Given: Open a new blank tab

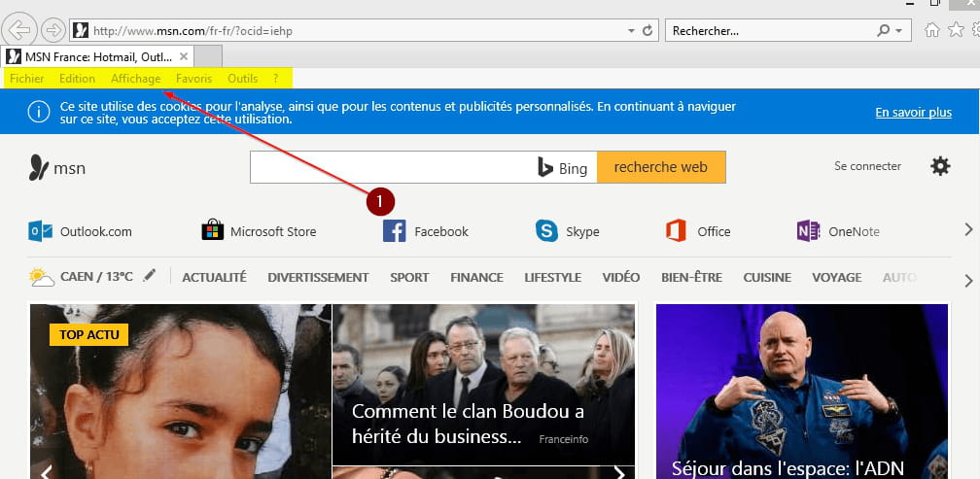Looking at the screenshot, I should [208, 56].
